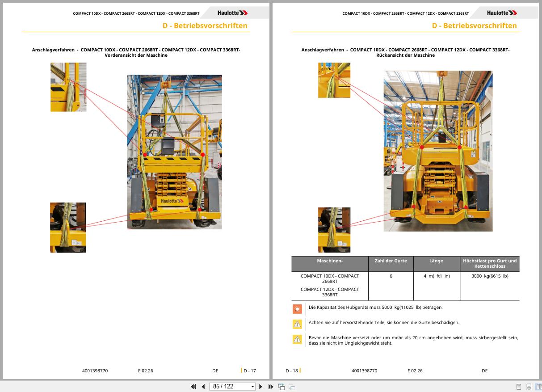Click the 'Länge' table header
The width and height of the screenshot is (542, 392).
[436, 261]
